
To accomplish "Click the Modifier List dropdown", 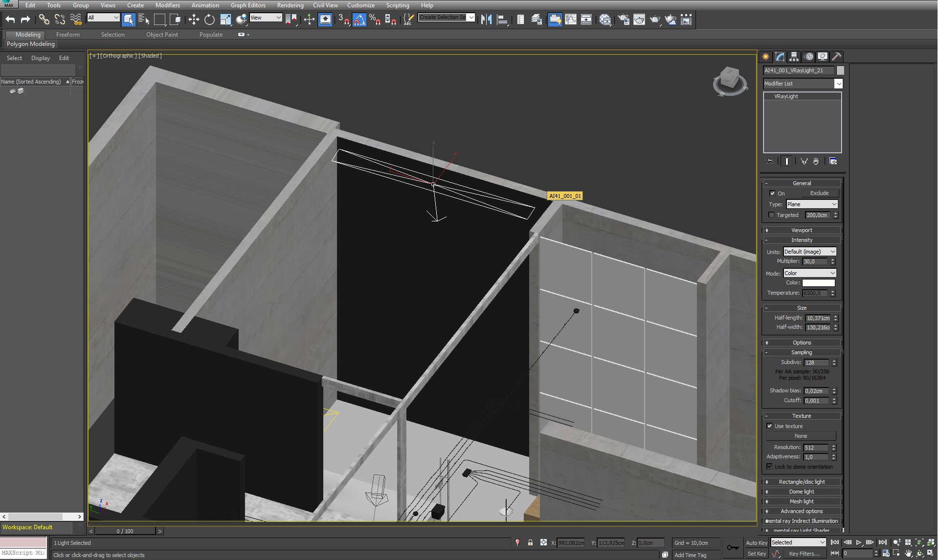I will coord(801,83).
